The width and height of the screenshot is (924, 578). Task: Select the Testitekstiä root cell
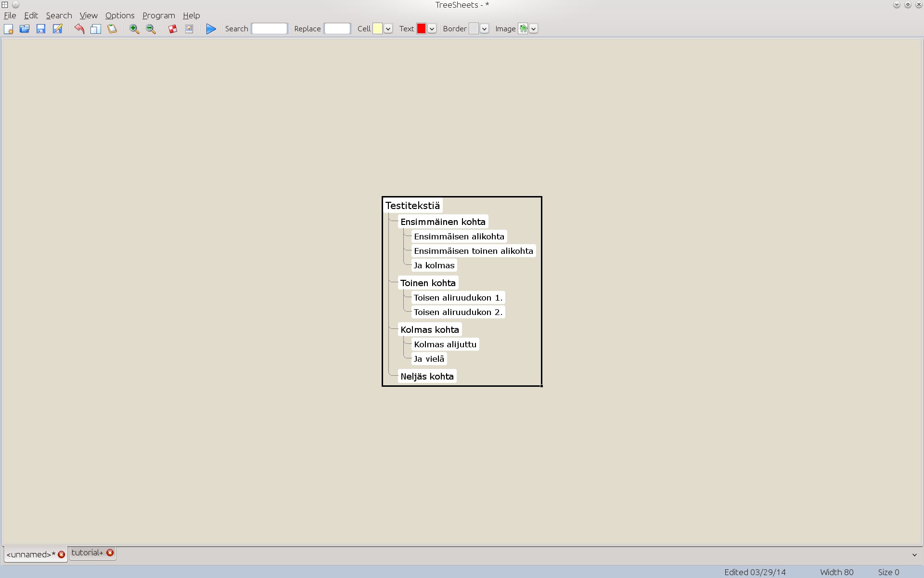click(412, 206)
